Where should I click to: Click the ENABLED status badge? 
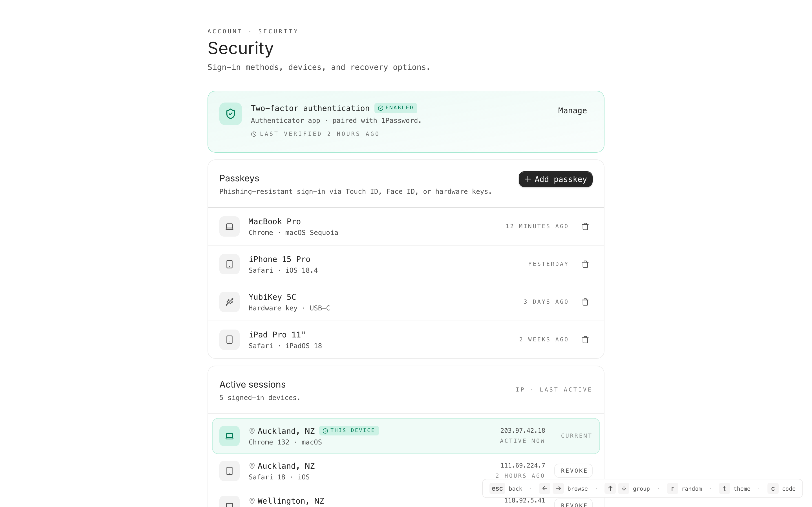point(396,108)
